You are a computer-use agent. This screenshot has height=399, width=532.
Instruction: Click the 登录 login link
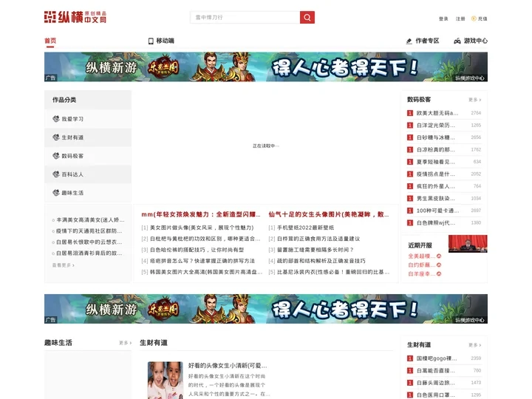click(x=443, y=18)
